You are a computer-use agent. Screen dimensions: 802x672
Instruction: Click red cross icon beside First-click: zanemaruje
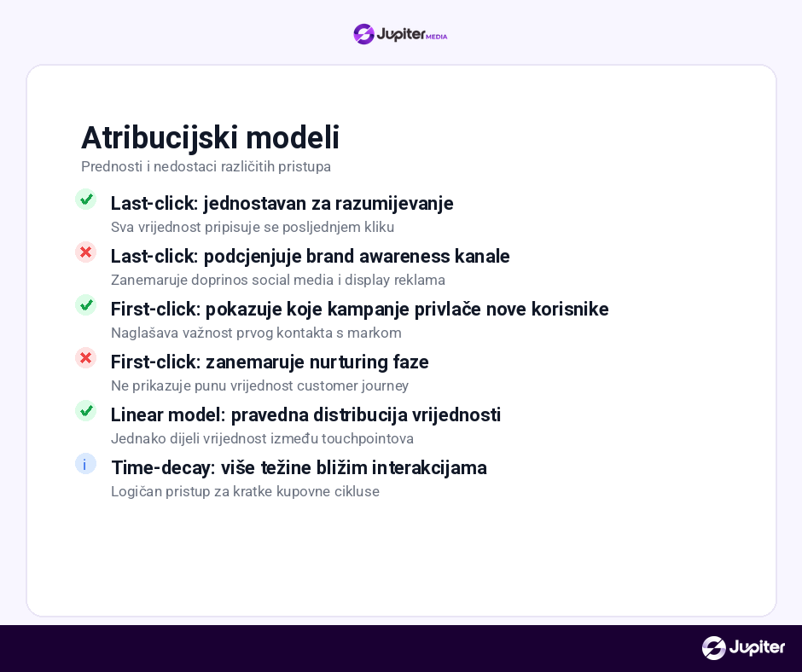pos(86,358)
